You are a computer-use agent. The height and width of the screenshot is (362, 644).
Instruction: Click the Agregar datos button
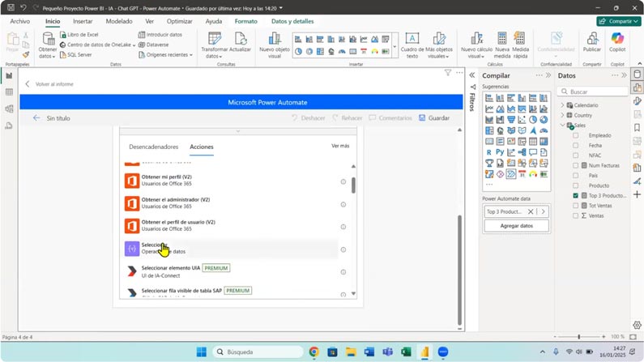pyautogui.click(x=516, y=226)
